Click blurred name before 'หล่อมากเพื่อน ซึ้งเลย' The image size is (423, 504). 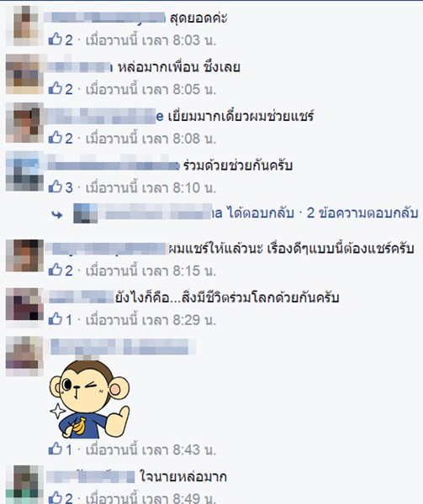(x=80, y=67)
